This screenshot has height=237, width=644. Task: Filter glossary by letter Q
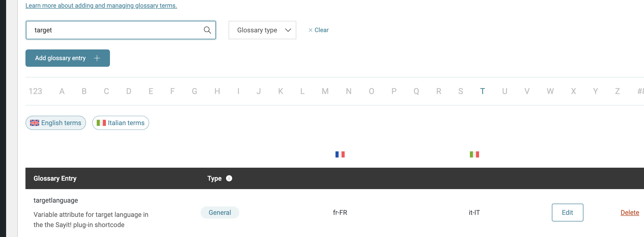(416, 91)
